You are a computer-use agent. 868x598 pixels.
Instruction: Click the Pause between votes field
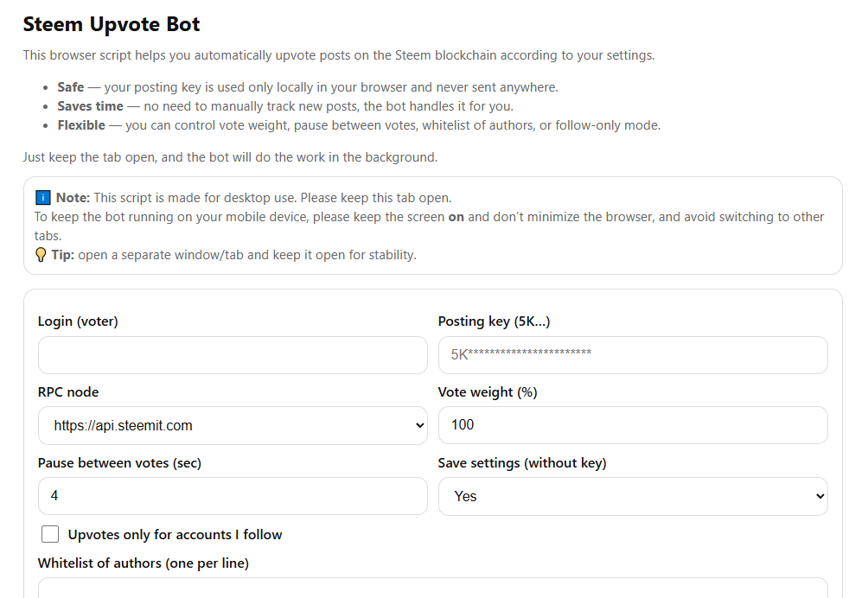point(233,496)
